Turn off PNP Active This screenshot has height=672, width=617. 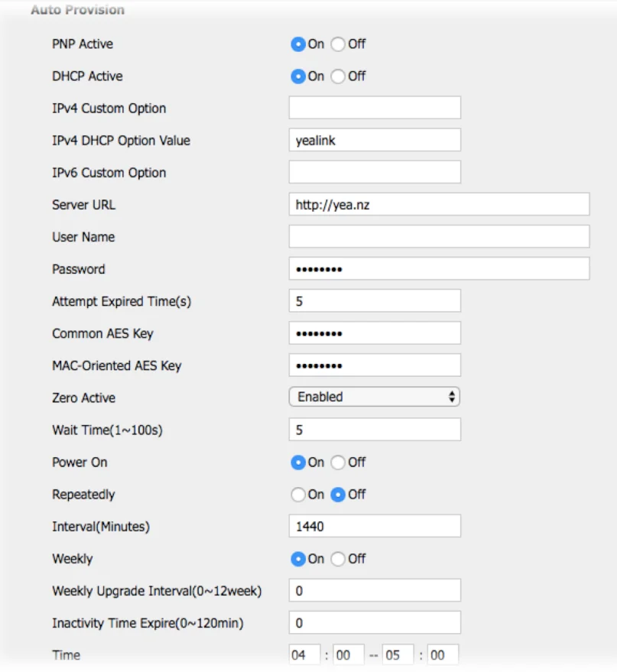[x=337, y=44]
